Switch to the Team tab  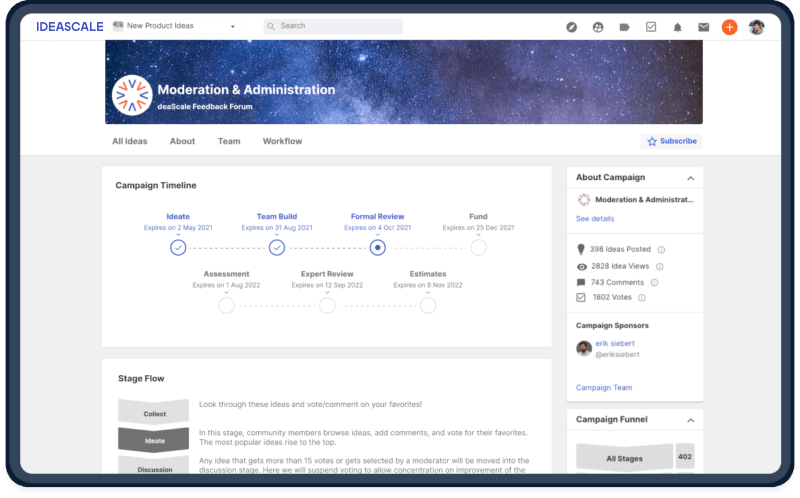pos(229,141)
